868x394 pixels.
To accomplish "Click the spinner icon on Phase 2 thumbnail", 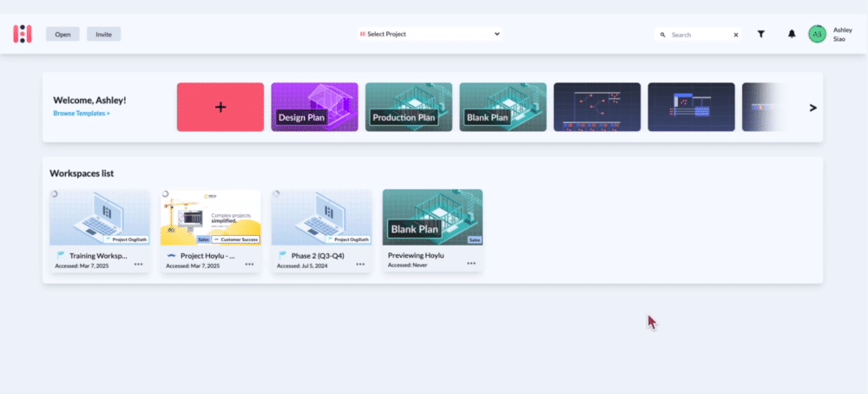I will tap(276, 194).
